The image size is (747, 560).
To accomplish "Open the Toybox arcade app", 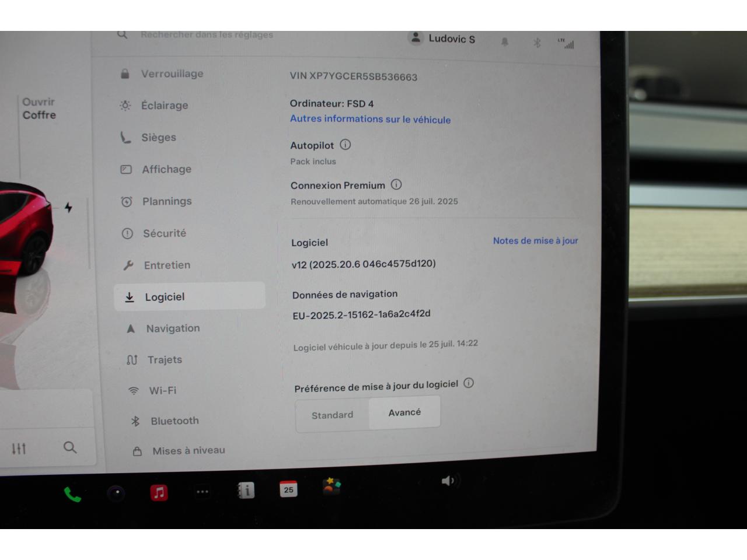I will 331,487.
